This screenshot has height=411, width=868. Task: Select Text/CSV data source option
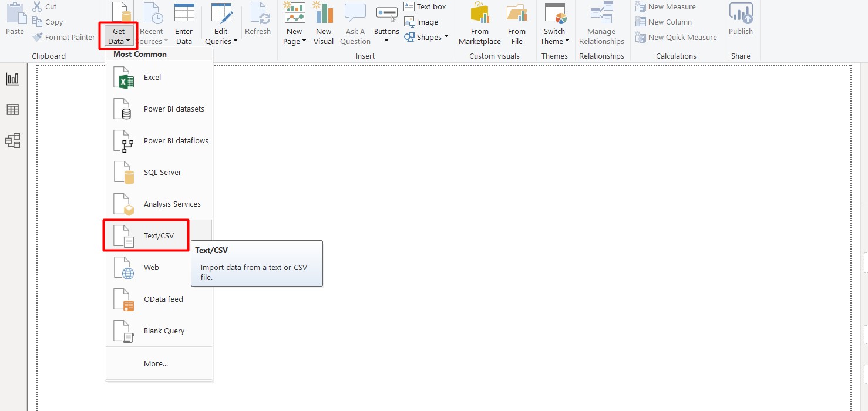(159, 236)
